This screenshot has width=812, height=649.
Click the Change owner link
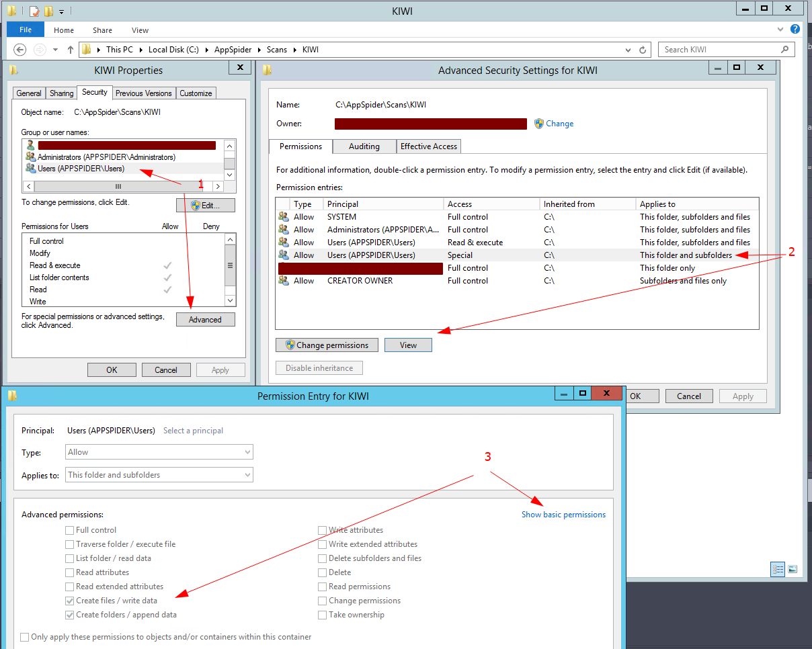coord(560,124)
